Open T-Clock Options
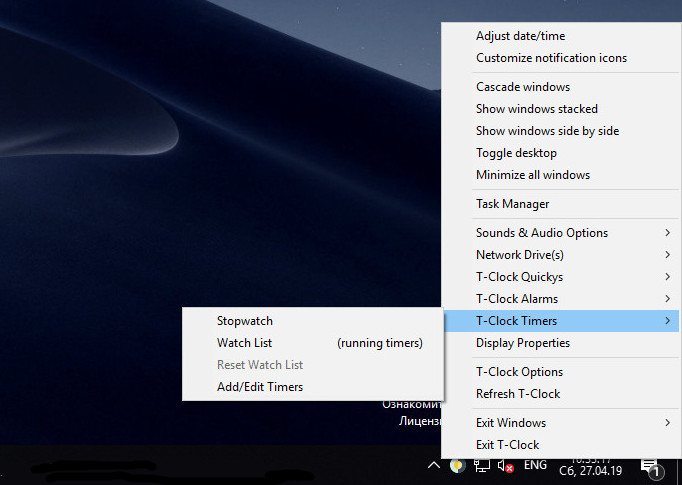This screenshot has width=682, height=485. point(560,372)
